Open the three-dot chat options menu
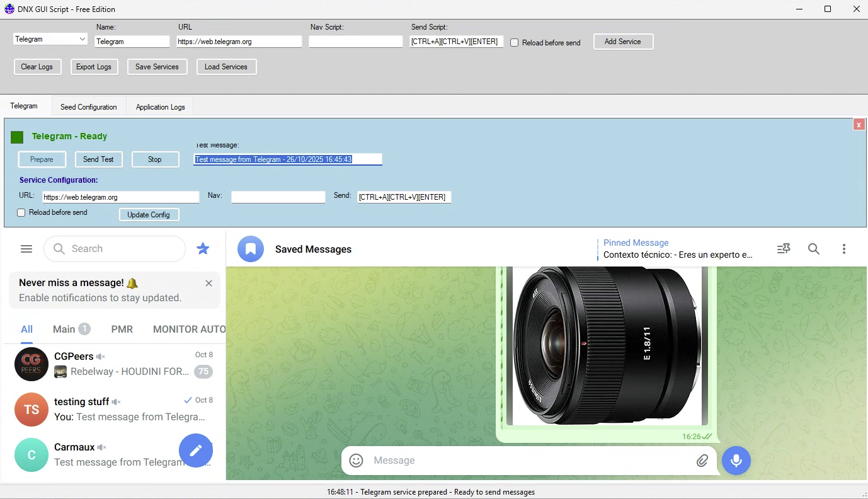The width and height of the screenshot is (868, 499). pyautogui.click(x=844, y=249)
